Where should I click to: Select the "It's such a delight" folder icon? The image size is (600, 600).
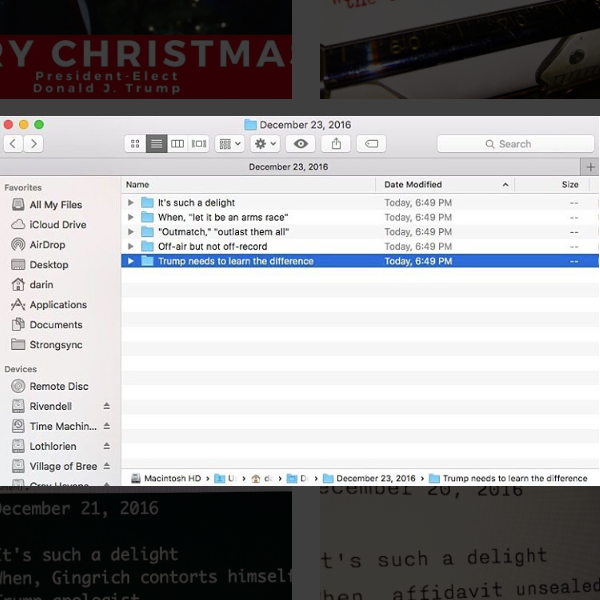(x=147, y=202)
